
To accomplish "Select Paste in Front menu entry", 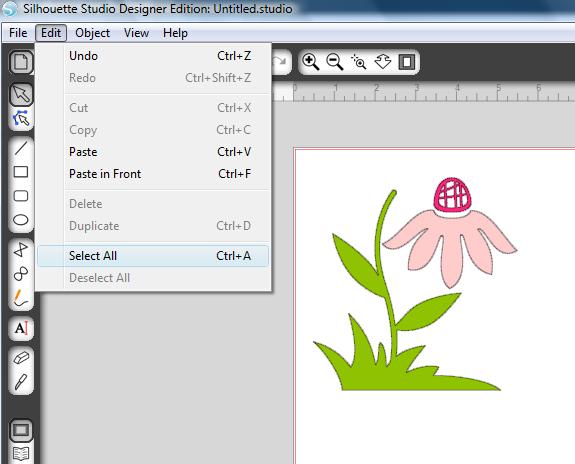I will click(x=153, y=174).
